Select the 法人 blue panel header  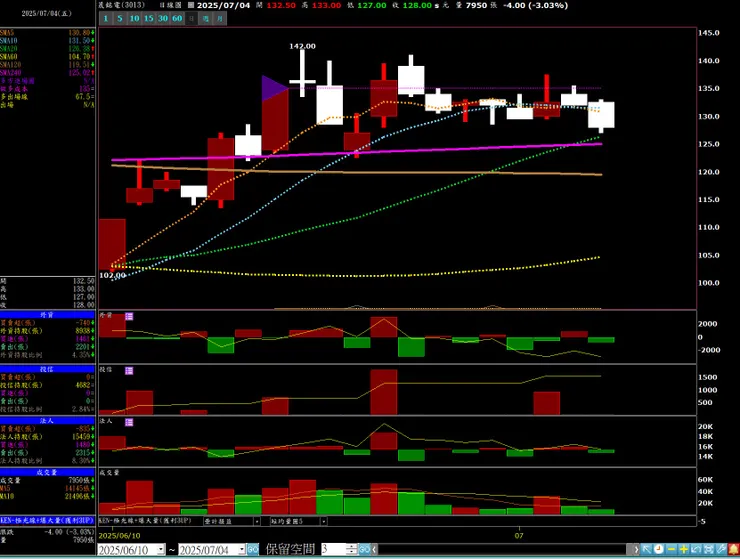click(47, 421)
